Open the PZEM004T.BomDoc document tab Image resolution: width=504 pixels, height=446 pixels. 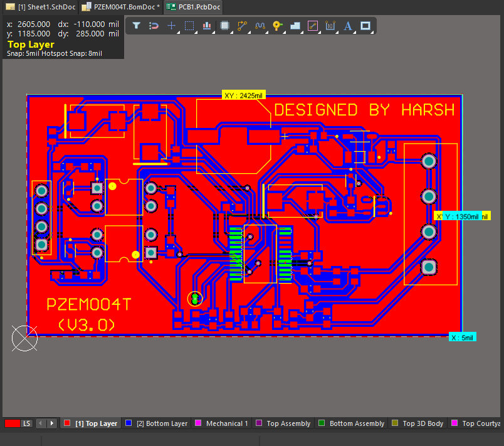(116, 7)
